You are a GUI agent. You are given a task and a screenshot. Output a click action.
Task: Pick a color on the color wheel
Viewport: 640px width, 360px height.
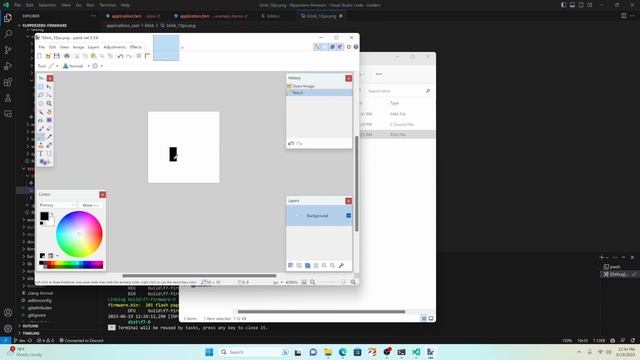(79, 234)
